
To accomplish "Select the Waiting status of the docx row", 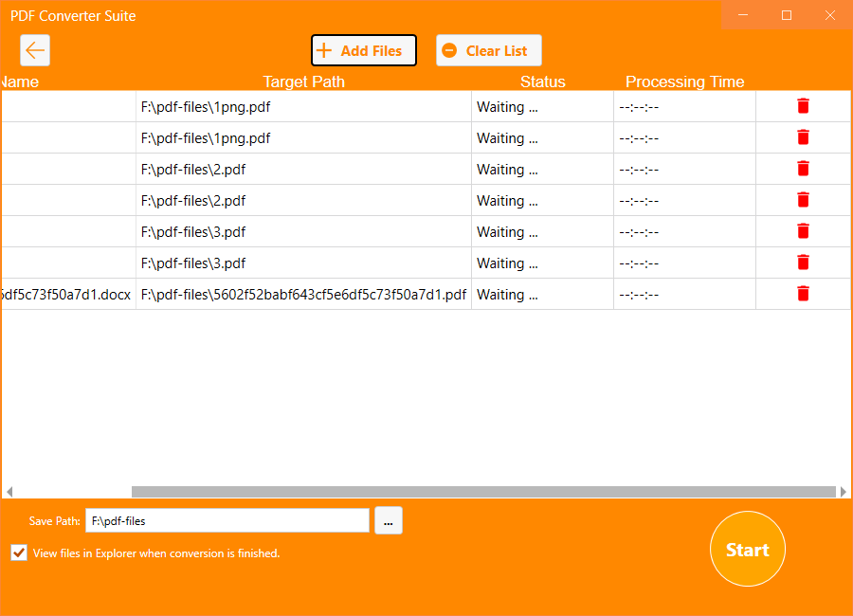I will click(506, 294).
